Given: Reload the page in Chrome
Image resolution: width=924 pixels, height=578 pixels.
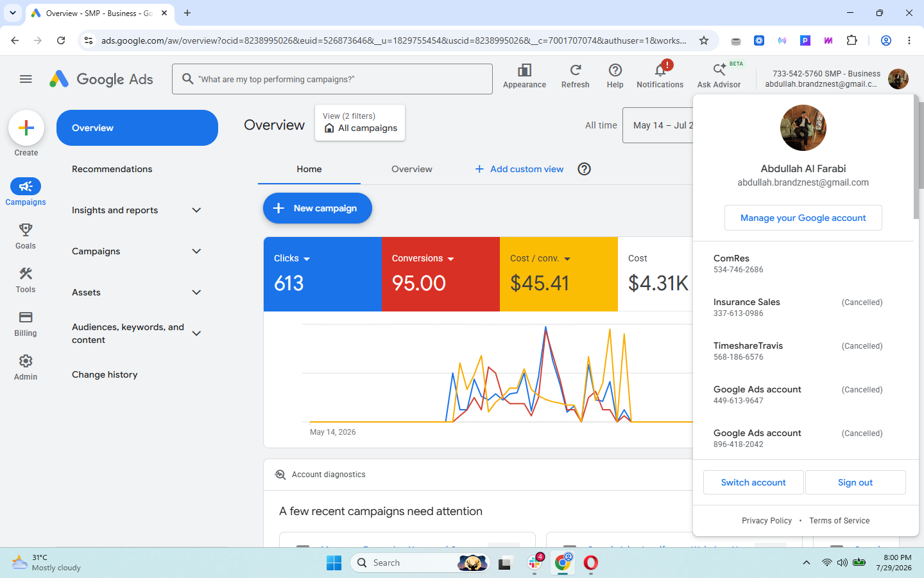Looking at the screenshot, I should 61,40.
